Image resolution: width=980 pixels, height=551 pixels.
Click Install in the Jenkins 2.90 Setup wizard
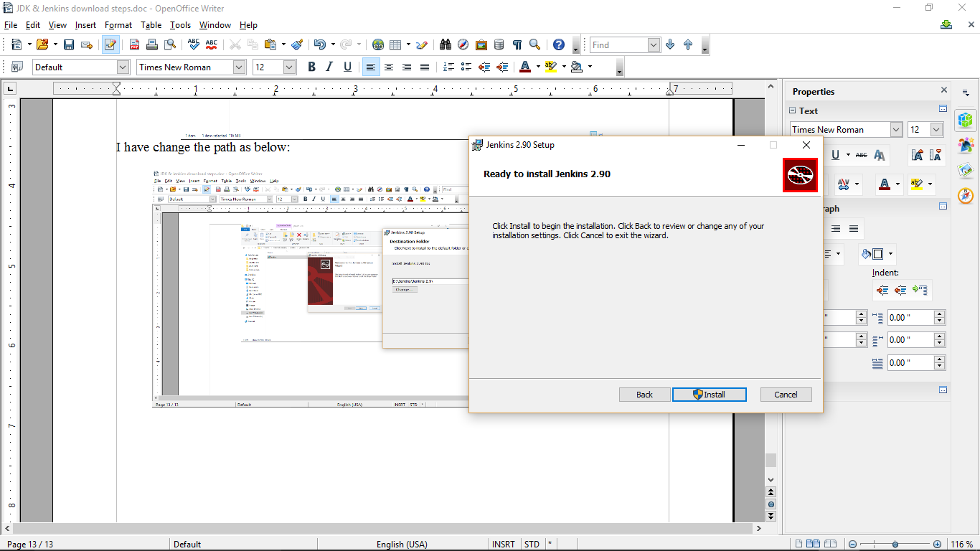coord(710,394)
